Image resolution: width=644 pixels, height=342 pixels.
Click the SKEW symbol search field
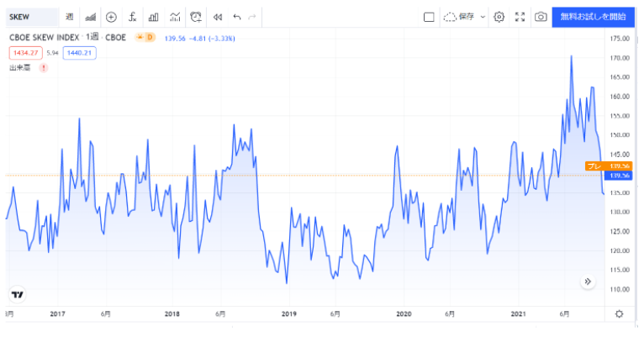click(x=33, y=17)
